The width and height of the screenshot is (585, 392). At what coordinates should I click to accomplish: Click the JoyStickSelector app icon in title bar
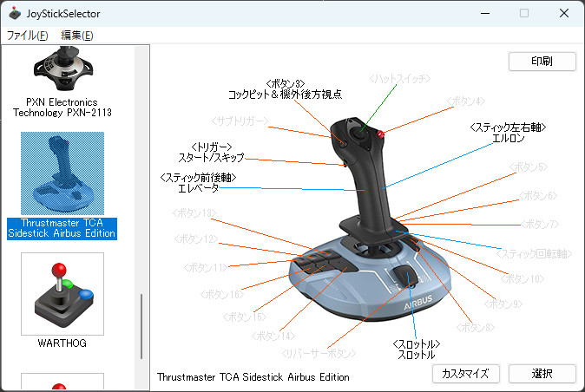click(x=15, y=13)
